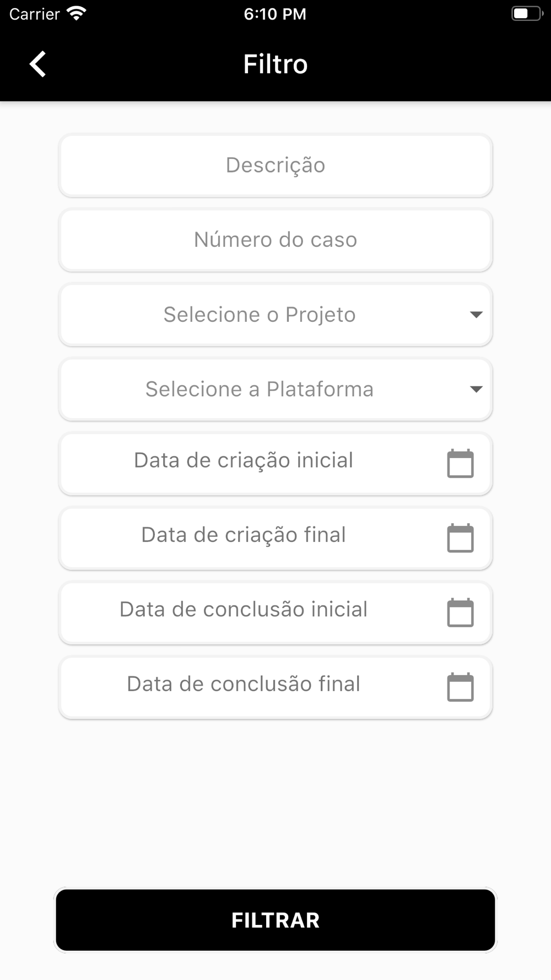Open the Selecione o Projeto selector

(x=260, y=315)
